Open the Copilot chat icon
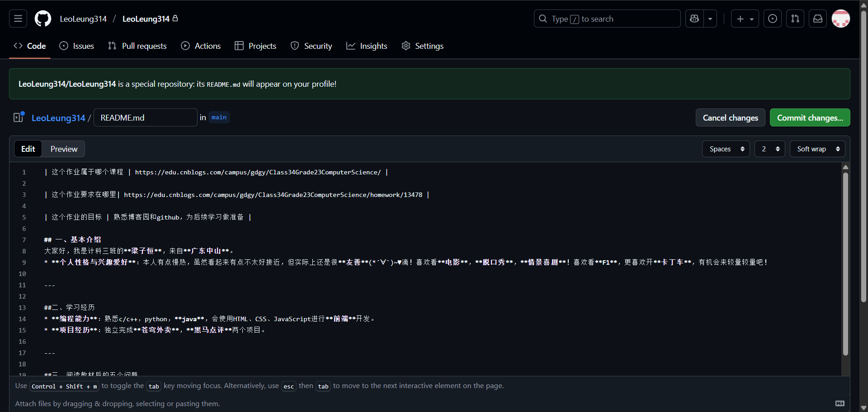 pyautogui.click(x=694, y=19)
